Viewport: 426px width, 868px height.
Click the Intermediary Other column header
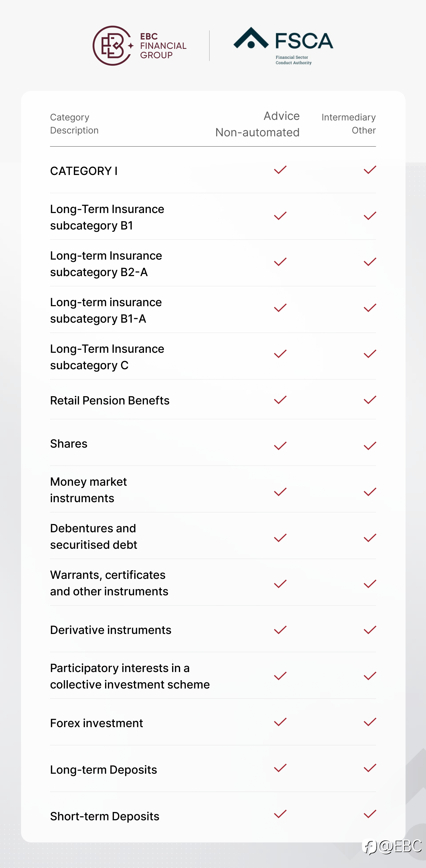pyautogui.click(x=348, y=124)
